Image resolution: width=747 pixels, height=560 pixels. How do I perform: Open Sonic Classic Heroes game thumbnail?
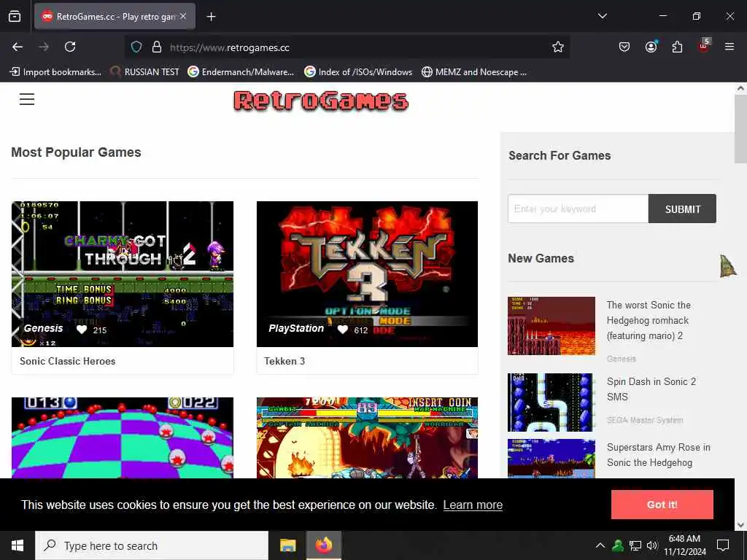pyautogui.click(x=123, y=274)
